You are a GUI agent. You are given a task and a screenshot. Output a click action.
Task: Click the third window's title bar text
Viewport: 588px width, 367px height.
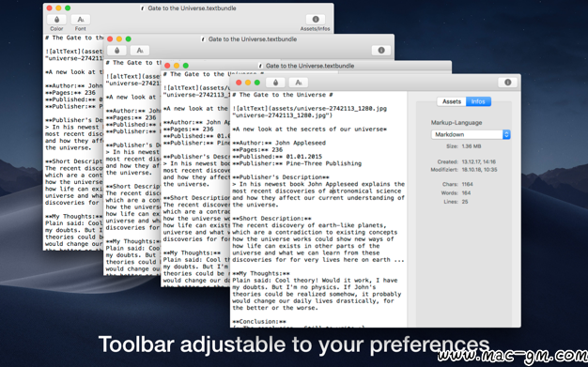point(310,66)
